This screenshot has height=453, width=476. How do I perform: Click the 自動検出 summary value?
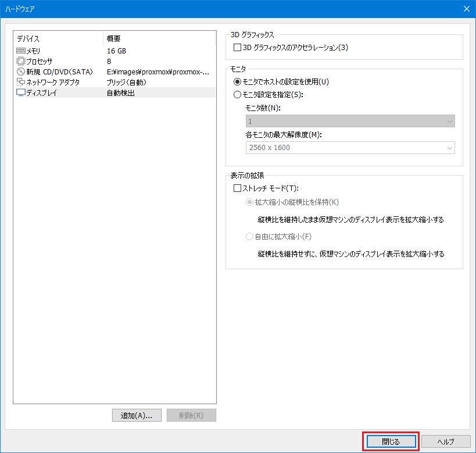click(120, 93)
